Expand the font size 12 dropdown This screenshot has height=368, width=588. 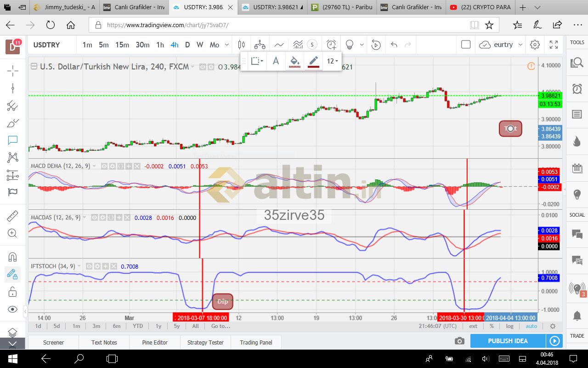[333, 61]
